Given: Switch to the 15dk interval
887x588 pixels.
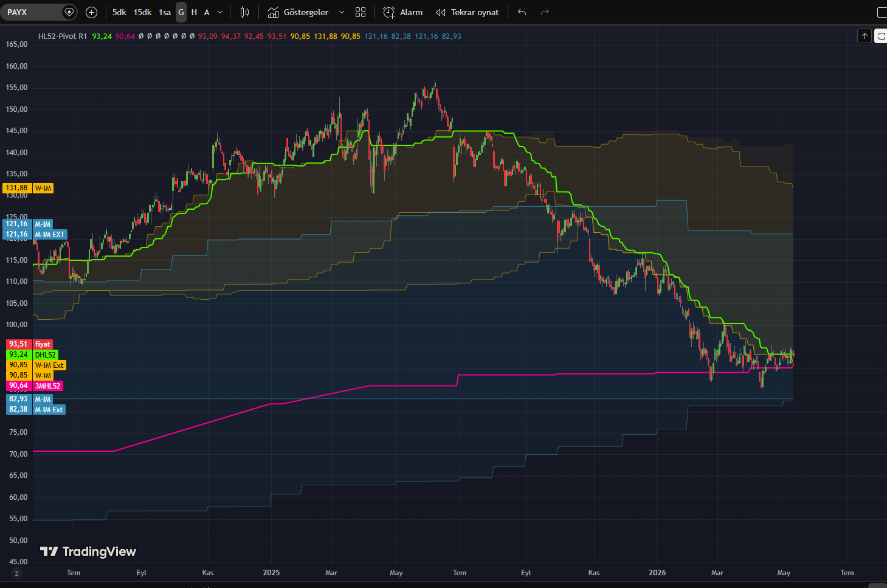Looking at the screenshot, I should click(142, 12).
